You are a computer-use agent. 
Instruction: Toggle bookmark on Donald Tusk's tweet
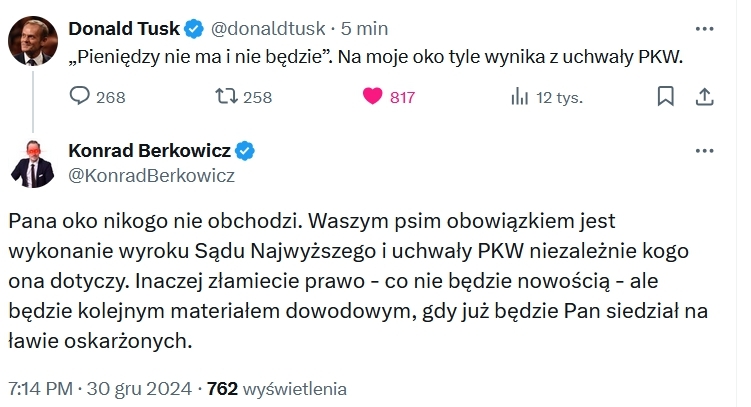click(665, 96)
